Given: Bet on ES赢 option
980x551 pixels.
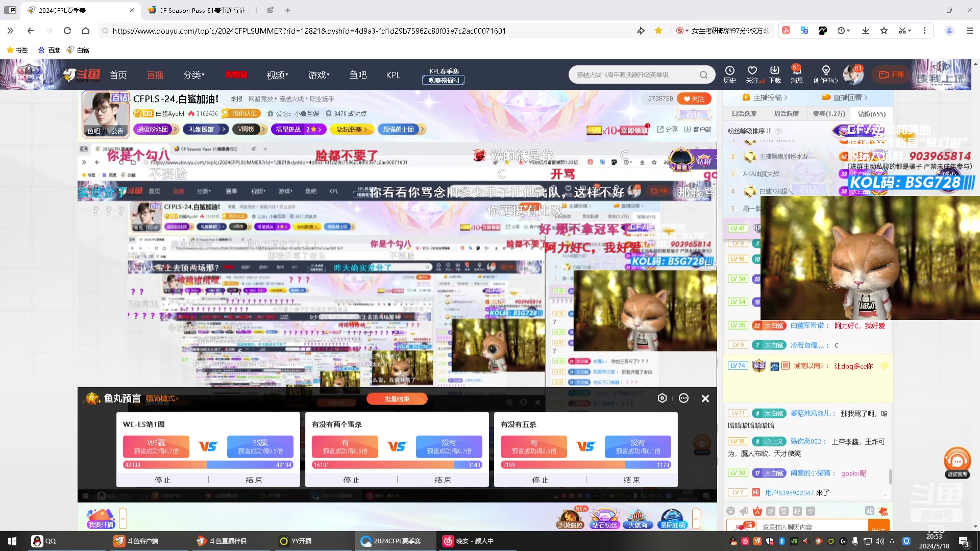Looking at the screenshot, I should tap(260, 446).
